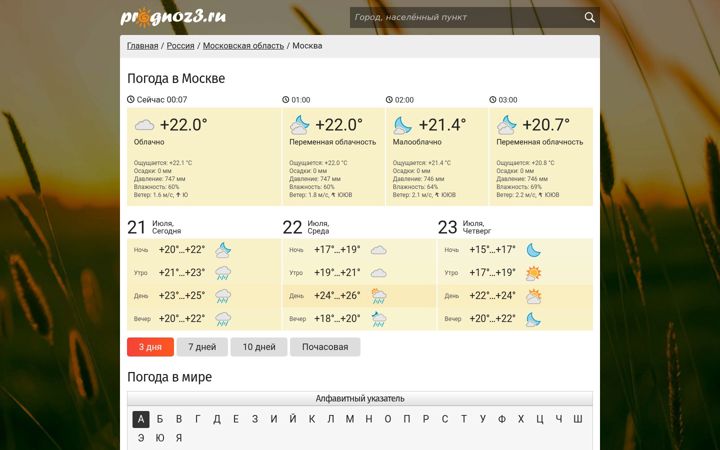Click the +21.4° temperature at 02:00
Image resolution: width=720 pixels, height=450 pixels.
[x=442, y=125]
